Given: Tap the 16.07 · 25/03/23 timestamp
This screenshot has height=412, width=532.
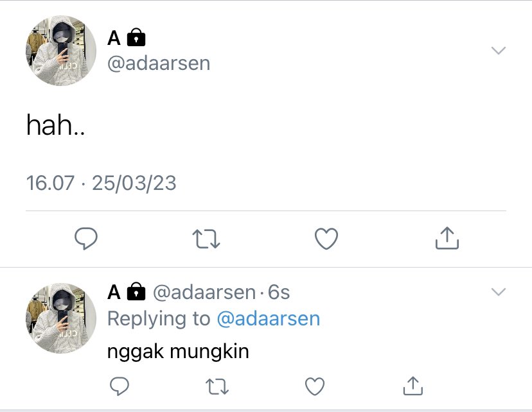Looking at the screenshot, I should (x=101, y=183).
